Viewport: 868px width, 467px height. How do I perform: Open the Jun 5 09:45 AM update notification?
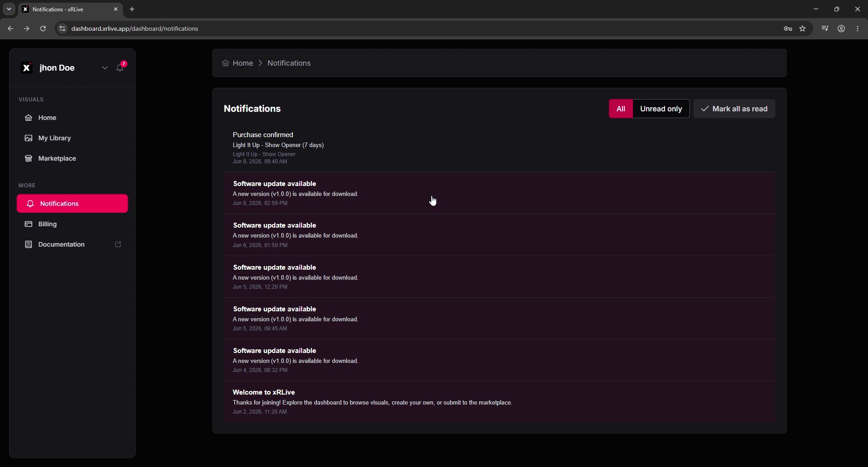[499, 318]
